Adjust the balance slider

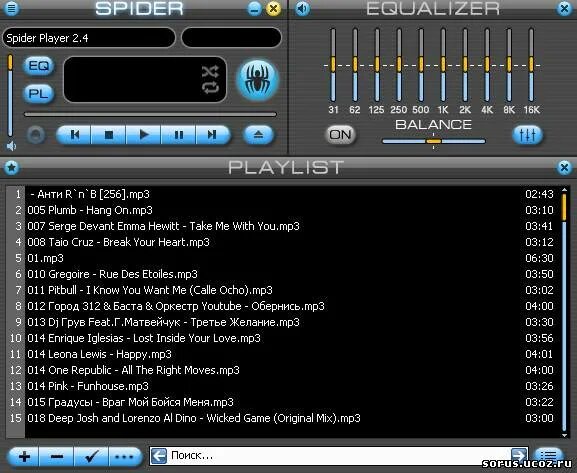[x=434, y=141]
